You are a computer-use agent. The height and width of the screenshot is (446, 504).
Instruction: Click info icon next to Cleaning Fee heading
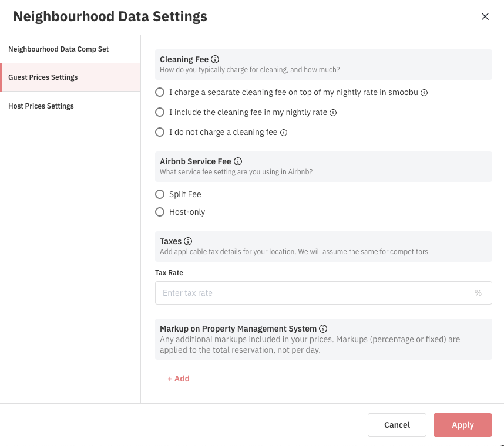[215, 59]
